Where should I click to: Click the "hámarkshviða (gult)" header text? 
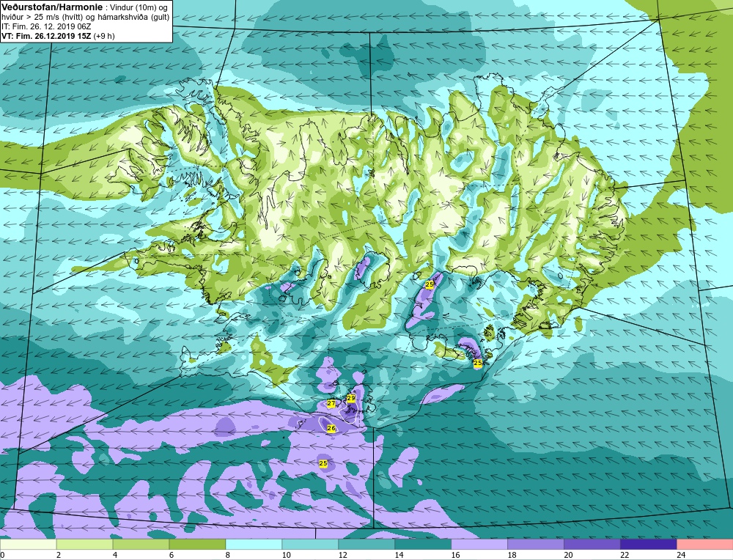(135, 18)
